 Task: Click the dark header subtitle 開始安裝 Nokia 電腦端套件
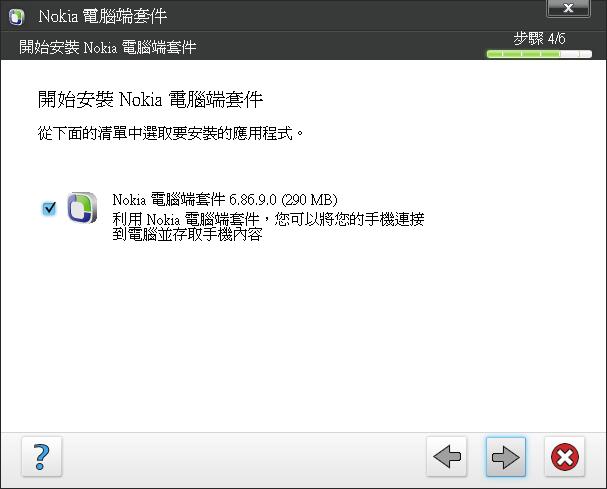(108, 47)
